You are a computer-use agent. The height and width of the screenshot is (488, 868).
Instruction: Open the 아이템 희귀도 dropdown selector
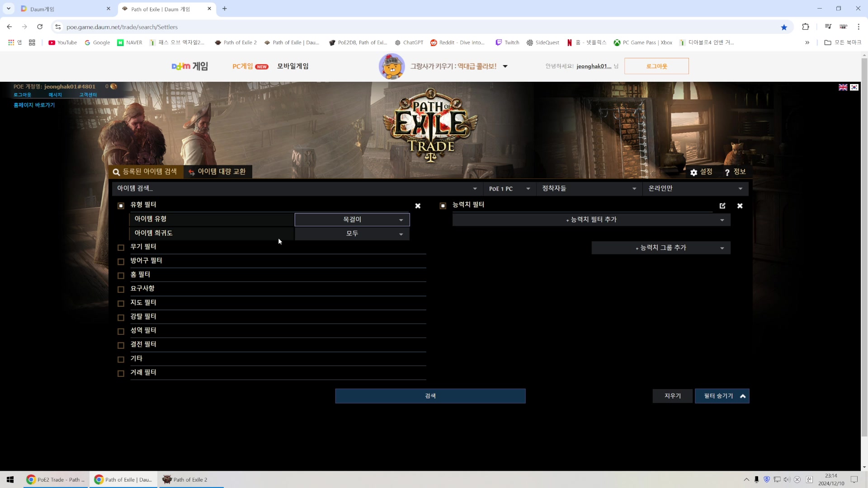pyautogui.click(x=353, y=234)
